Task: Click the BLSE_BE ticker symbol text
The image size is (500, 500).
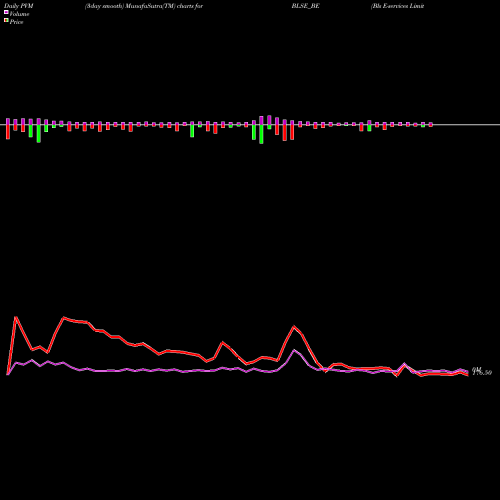Action: 305,6
